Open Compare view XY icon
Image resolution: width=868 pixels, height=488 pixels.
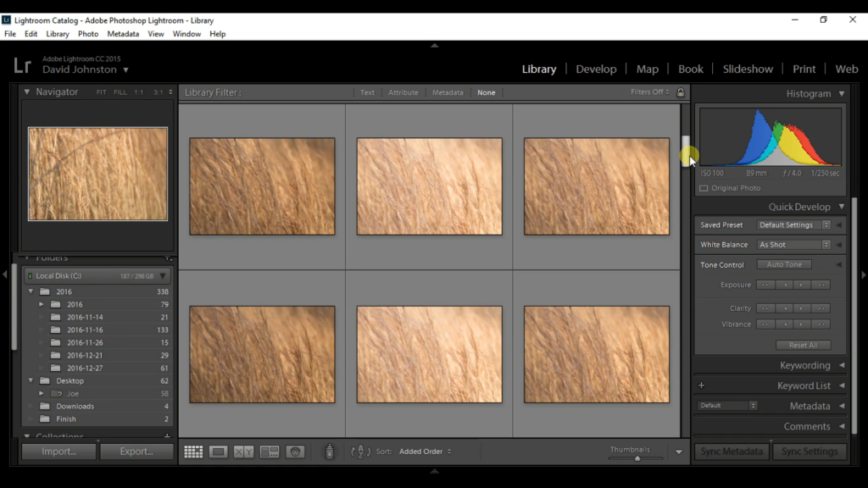click(x=243, y=452)
